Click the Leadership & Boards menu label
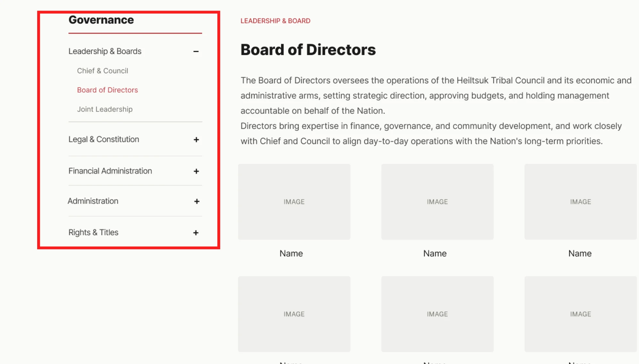Screen dimensions: 639x364 pyautogui.click(x=105, y=51)
